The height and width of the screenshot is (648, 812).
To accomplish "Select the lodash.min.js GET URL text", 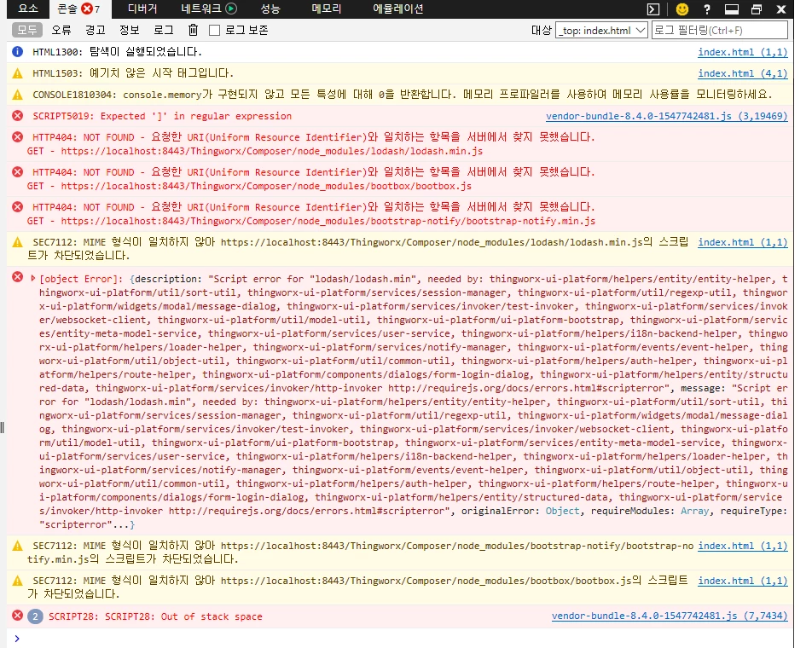I will tap(272, 151).
